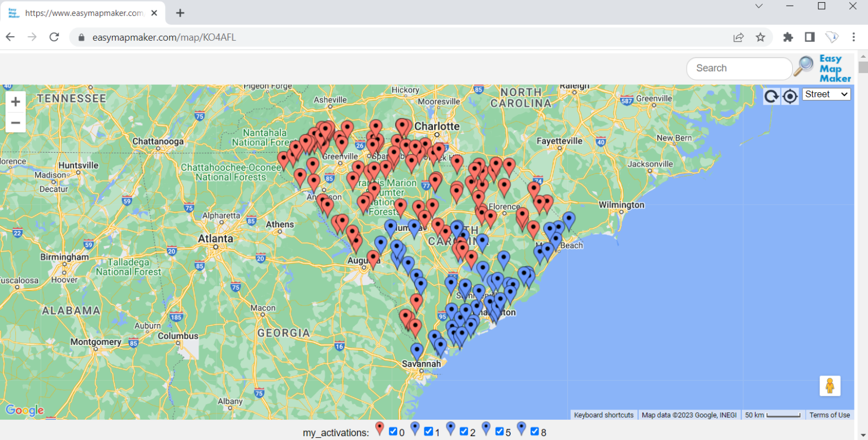Image resolution: width=868 pixels, height=440 pixels.
Task: Bookmark this page with the star icon
Action: [x=760, y=37]
